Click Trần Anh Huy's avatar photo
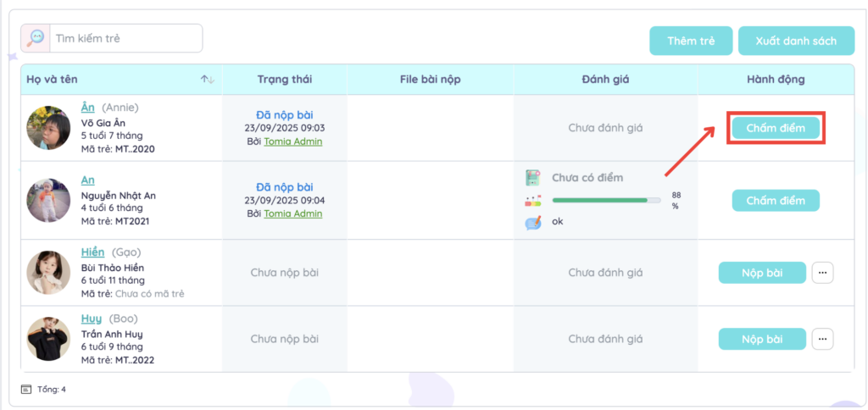 coord(47,339)
